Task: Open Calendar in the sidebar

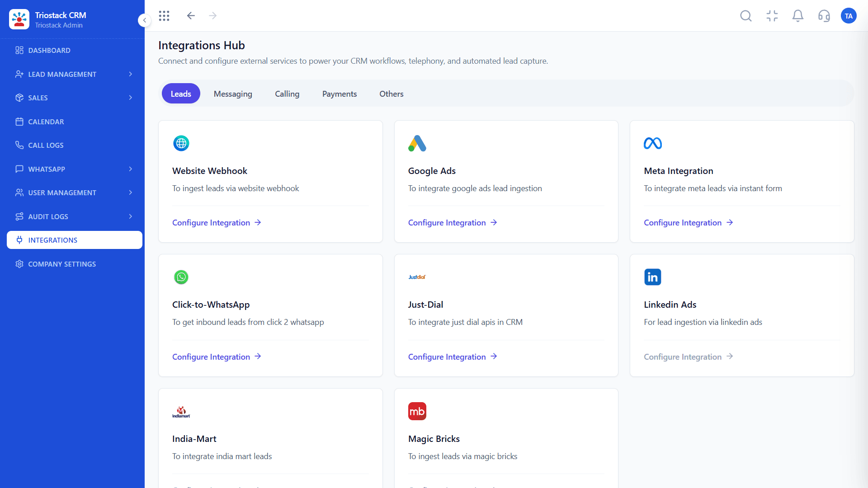Action: (75, 122)
